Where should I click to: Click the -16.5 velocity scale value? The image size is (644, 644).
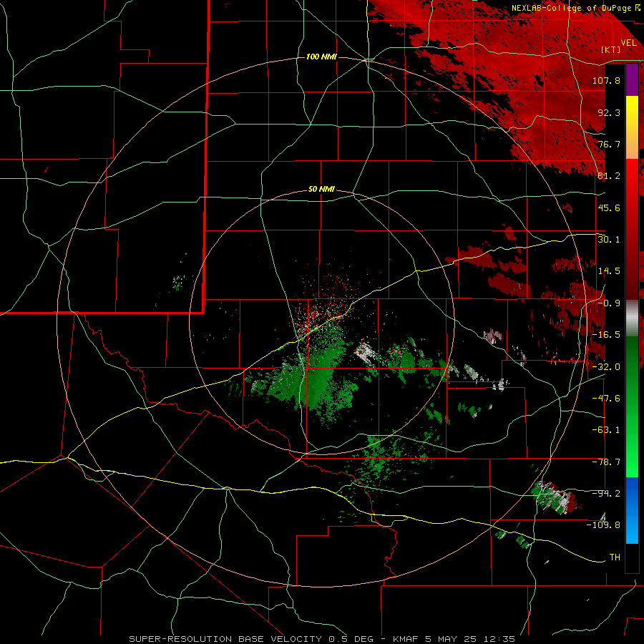tap(606, 335)
